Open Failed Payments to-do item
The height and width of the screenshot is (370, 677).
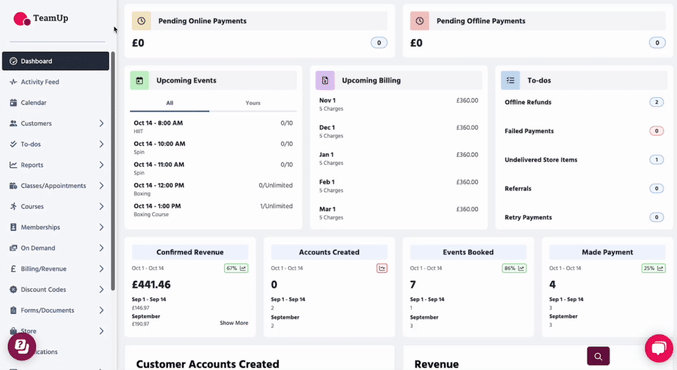pyautogui.click(x=584, y=131)
